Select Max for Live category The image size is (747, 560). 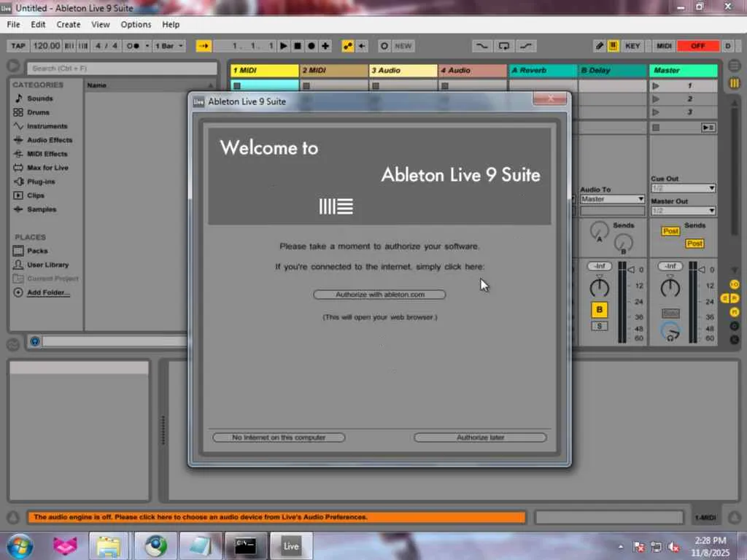[x=47, y=168]
